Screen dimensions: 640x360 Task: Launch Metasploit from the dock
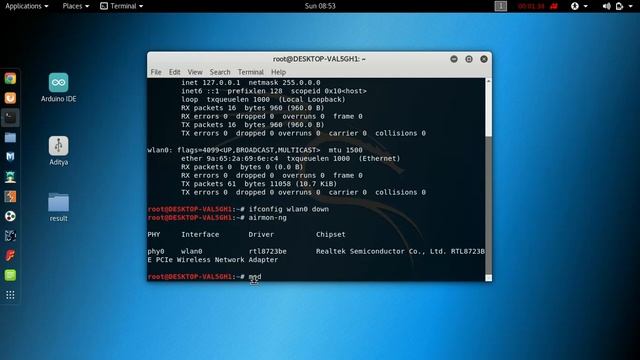(10, 157)
